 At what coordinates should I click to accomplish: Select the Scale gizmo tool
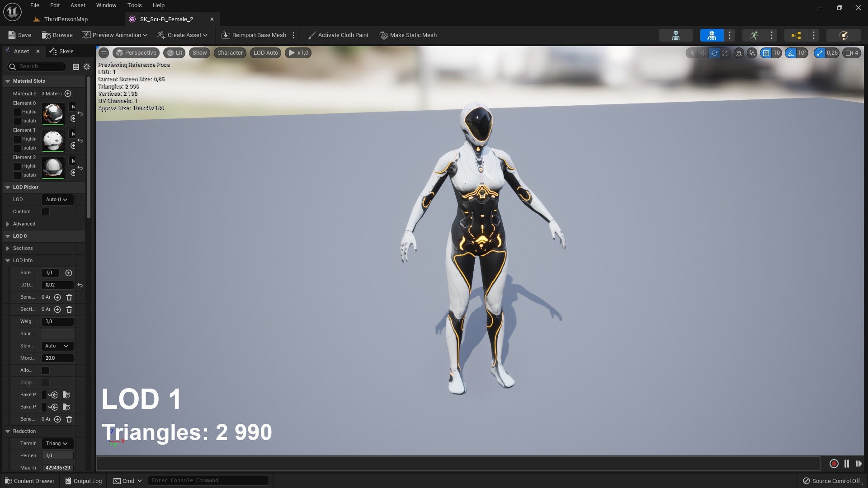(x=725, y=53)
